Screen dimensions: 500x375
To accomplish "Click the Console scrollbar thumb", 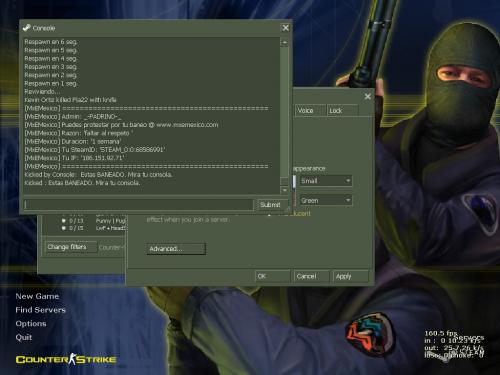I will tap(285, 181).
